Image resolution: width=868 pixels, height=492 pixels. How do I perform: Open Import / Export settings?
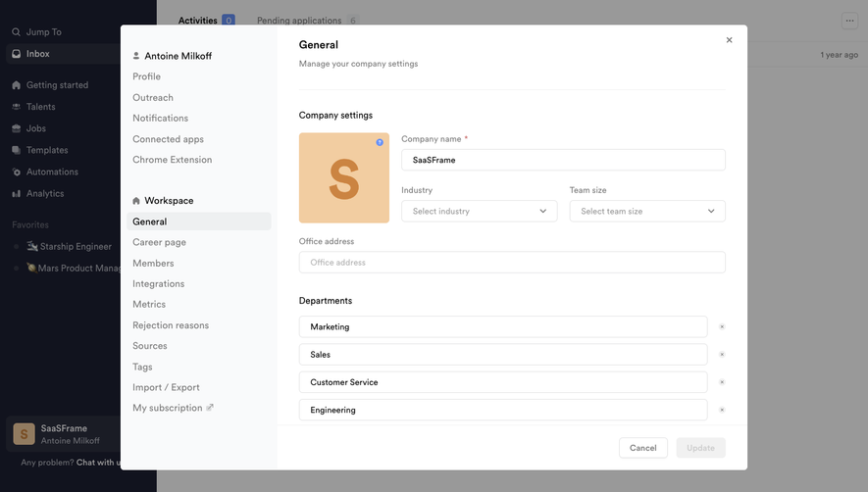tap(166, 387)
